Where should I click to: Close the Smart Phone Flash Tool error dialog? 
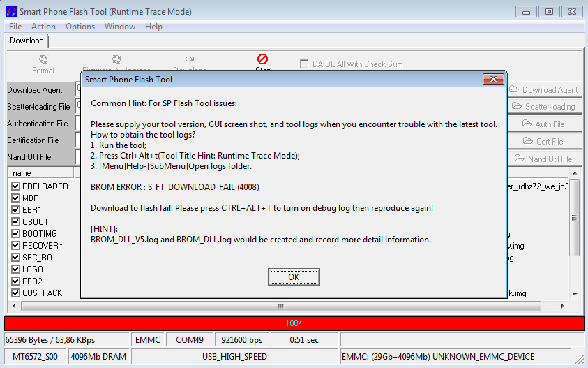(x=493, y=79)
